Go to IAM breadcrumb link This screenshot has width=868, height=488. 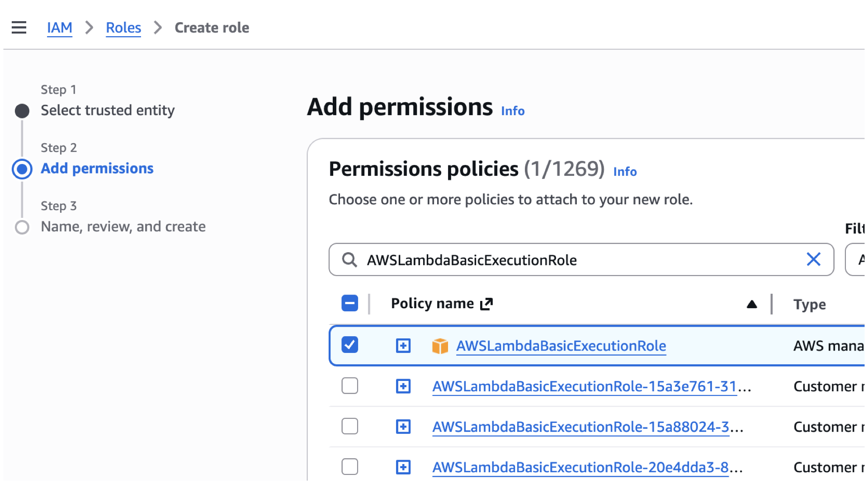tap(59, 28)
